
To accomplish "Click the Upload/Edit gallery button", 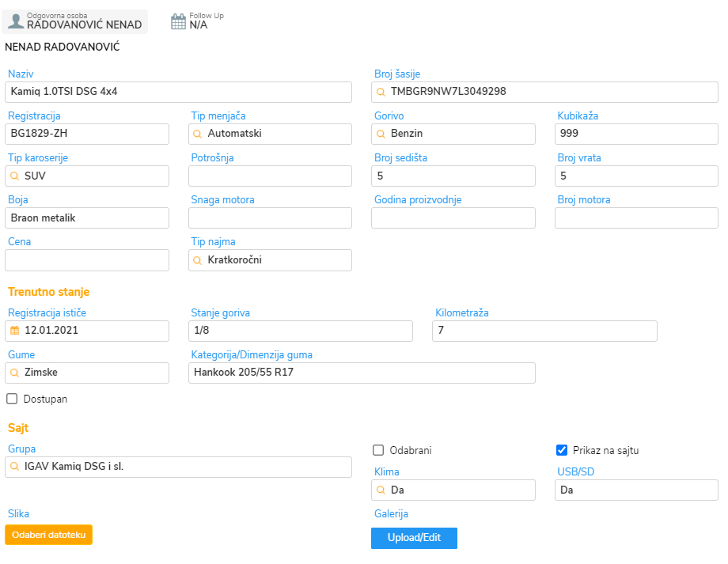I will [x=414, y=538].
